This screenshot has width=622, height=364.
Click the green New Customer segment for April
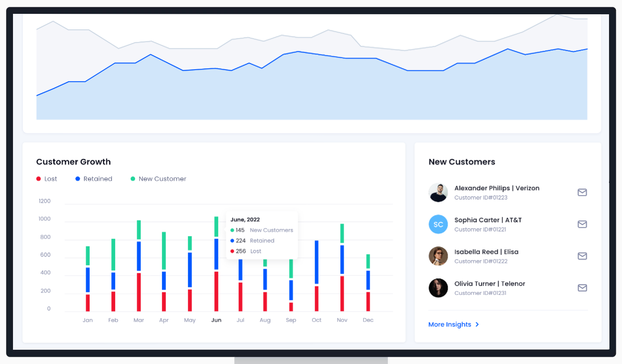pyautogui.click(x=164, y=251)
